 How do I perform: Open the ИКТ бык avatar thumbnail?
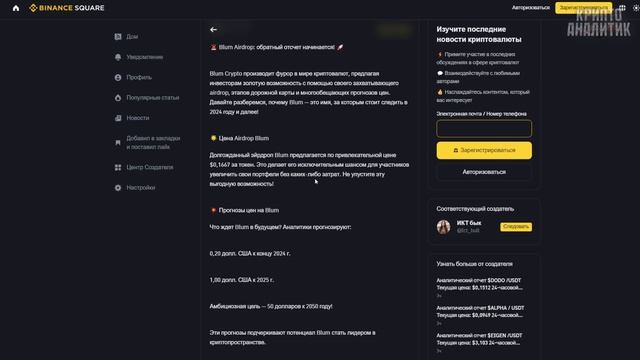(444, 227)
